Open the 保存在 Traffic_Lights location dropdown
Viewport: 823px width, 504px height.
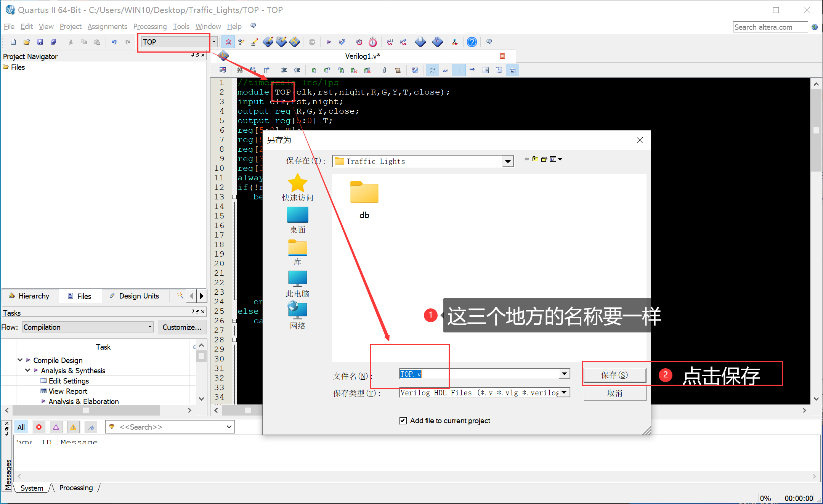(507, 161)
